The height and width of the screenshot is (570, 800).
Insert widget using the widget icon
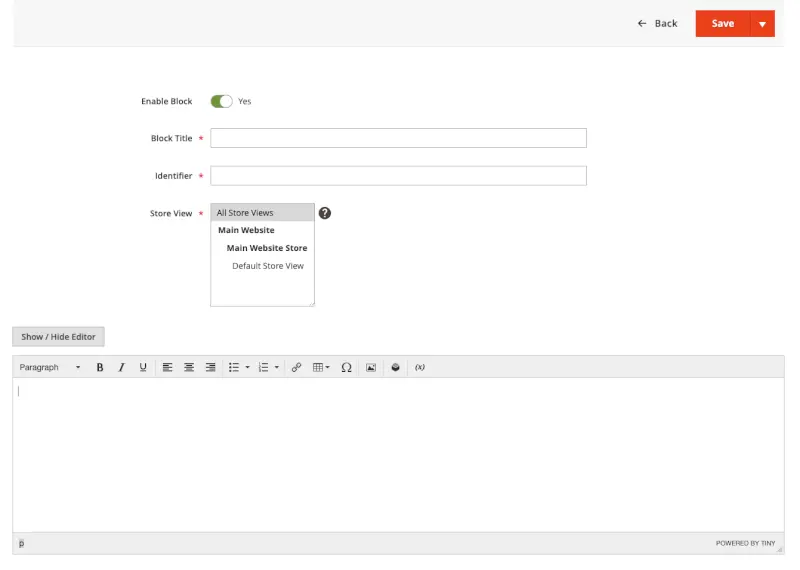(395, 367)
